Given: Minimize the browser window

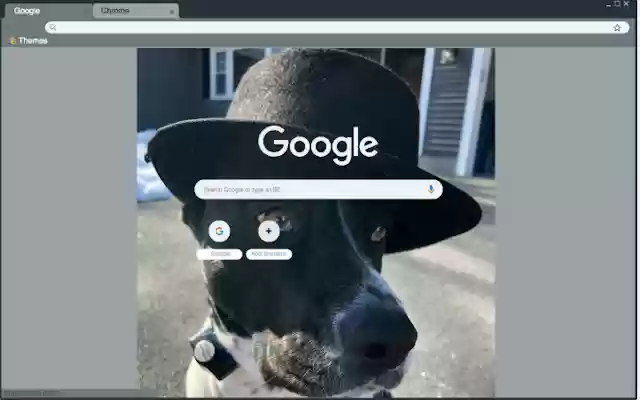Looking at the screenshot, I should coord(608,4).
